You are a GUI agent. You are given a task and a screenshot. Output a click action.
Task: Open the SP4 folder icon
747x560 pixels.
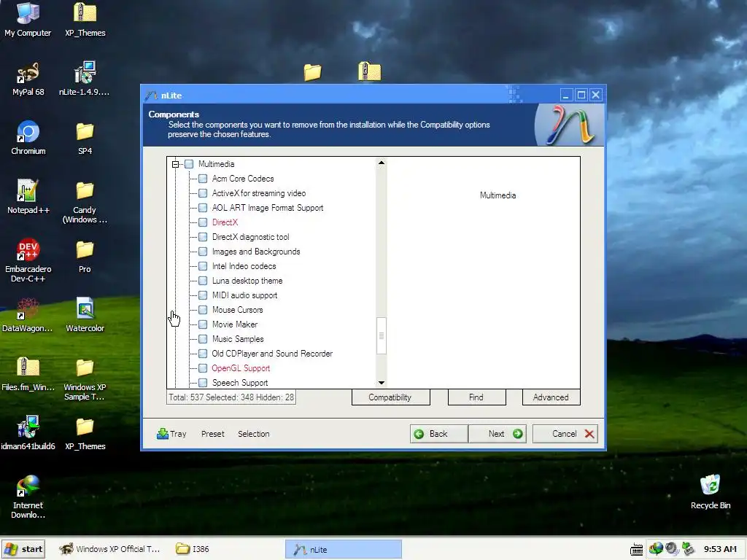[x=85, y=138]
